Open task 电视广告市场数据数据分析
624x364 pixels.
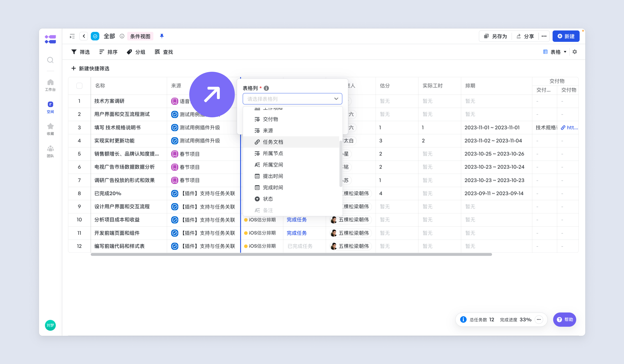point(124,167)
